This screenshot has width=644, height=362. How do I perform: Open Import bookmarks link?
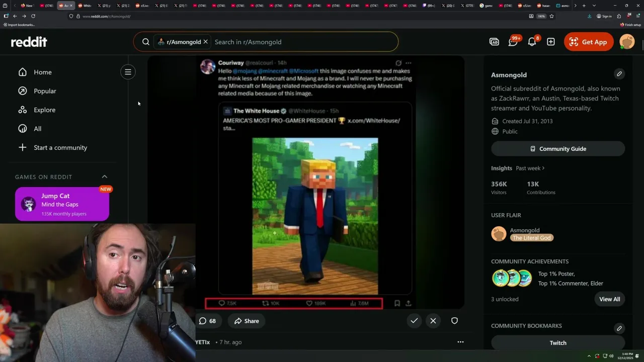pos(19,25)
